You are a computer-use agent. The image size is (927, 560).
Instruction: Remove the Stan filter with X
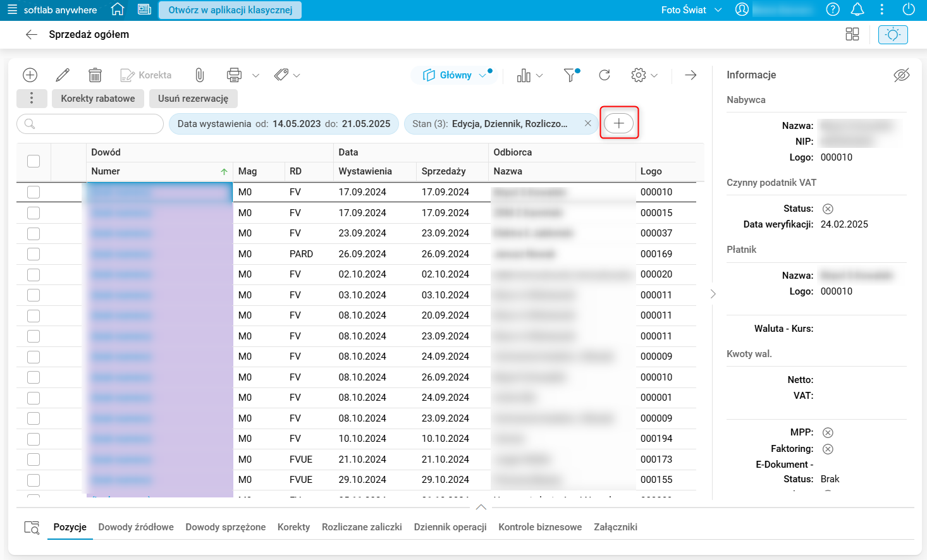[587, 124]
